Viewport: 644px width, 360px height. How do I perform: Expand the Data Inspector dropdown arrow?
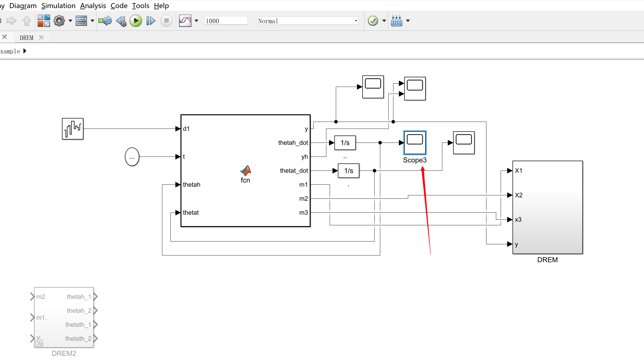pos(196,21)
